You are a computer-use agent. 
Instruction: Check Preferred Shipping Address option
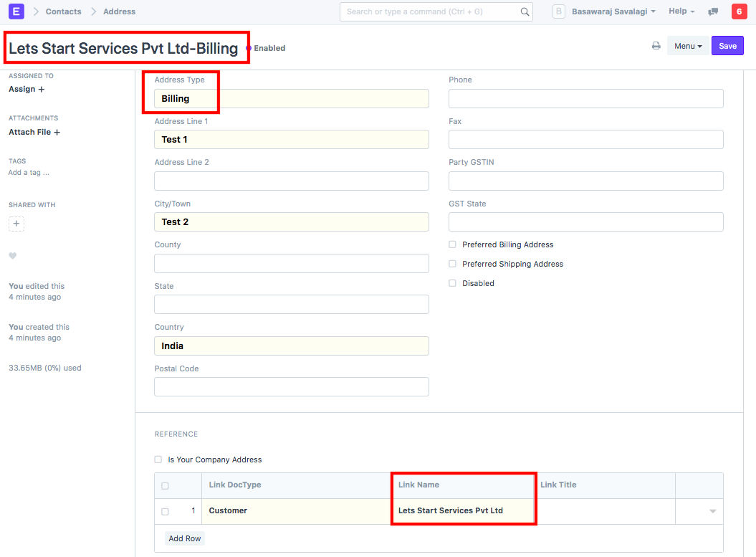(452, 264)
